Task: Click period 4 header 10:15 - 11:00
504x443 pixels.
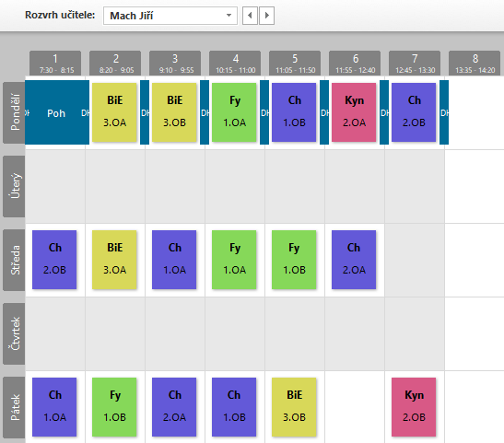Action: (235, 64)
